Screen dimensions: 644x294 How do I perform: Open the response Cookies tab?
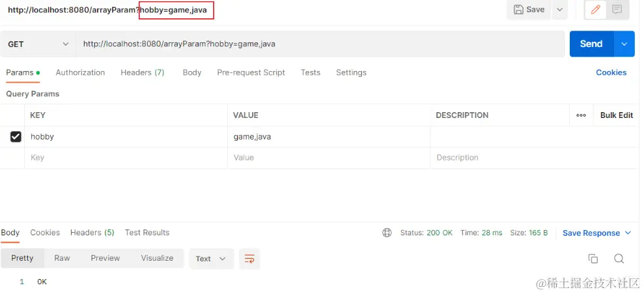(45, 233)
